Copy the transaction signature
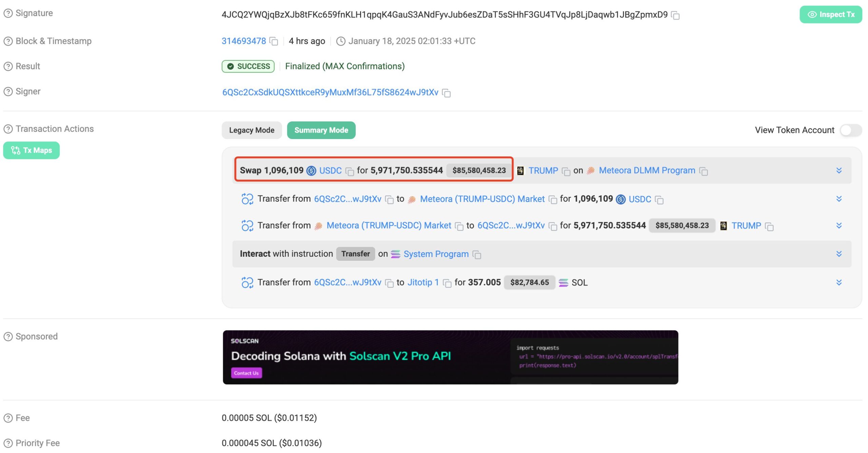This screenshot has height=453, width=868. pos(675,15)
